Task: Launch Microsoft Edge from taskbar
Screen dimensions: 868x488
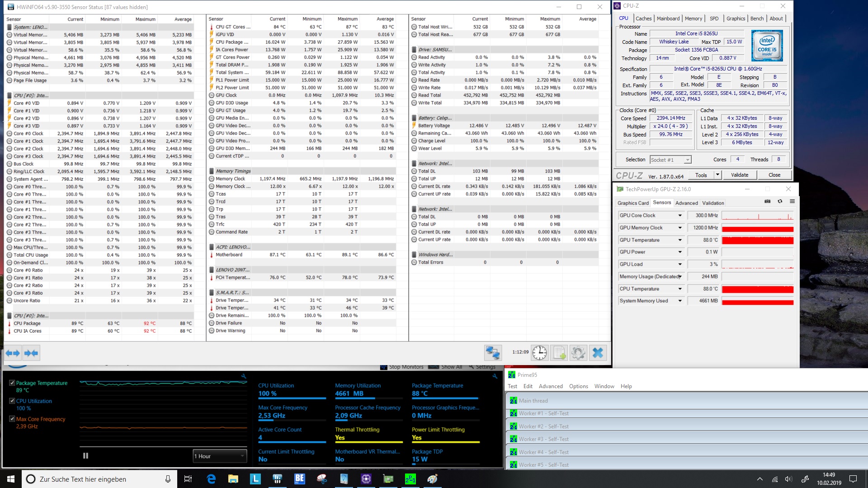Action: click(x=211, y=479)
